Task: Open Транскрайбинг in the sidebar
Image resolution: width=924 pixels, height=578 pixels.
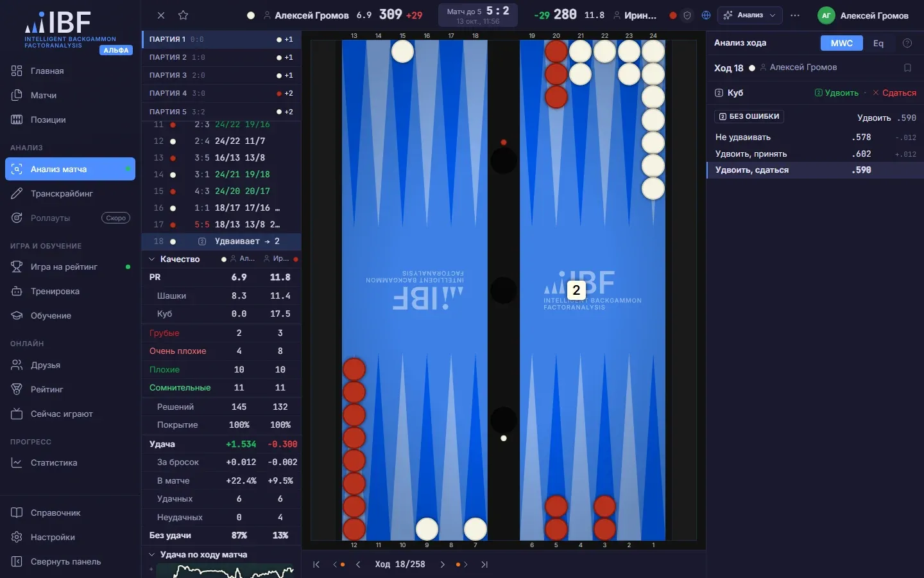Action: (71, 193)
